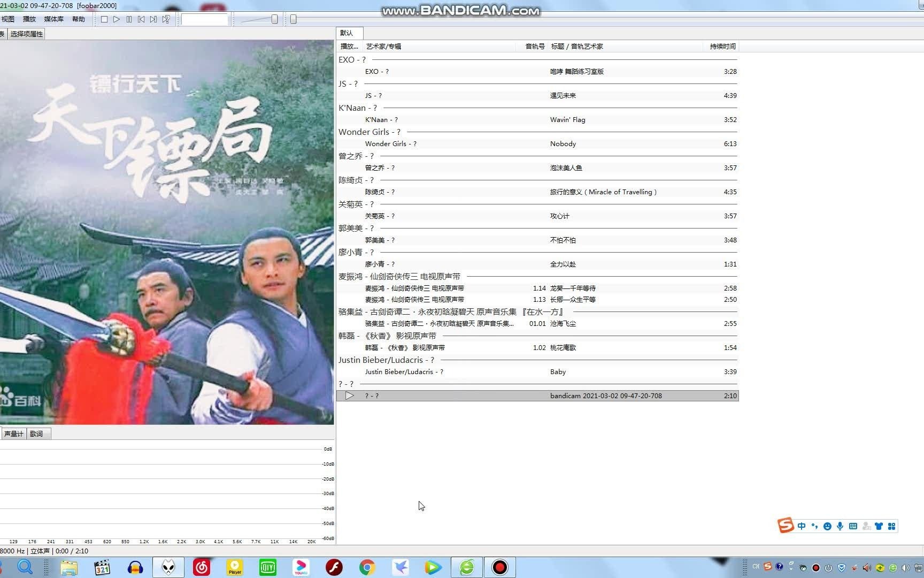
Task: Open NetEase Cloud Music red icon
Action: [202, 567]
